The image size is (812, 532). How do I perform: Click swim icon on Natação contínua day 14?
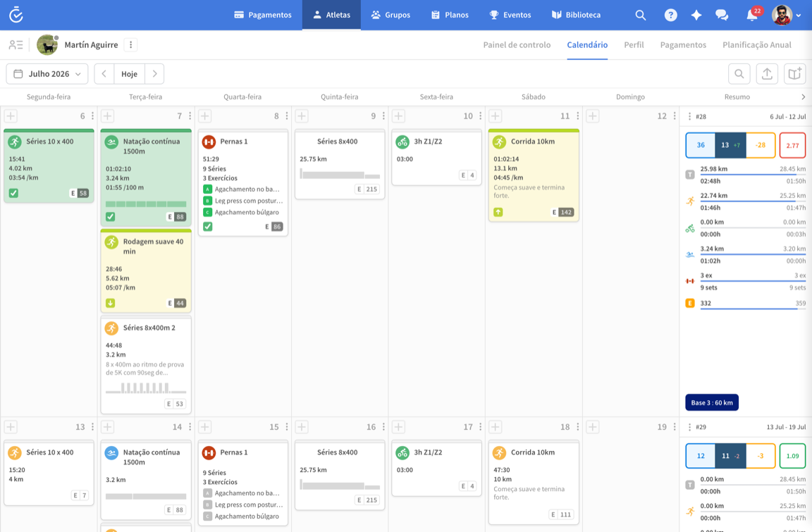(x=111, y=453)
